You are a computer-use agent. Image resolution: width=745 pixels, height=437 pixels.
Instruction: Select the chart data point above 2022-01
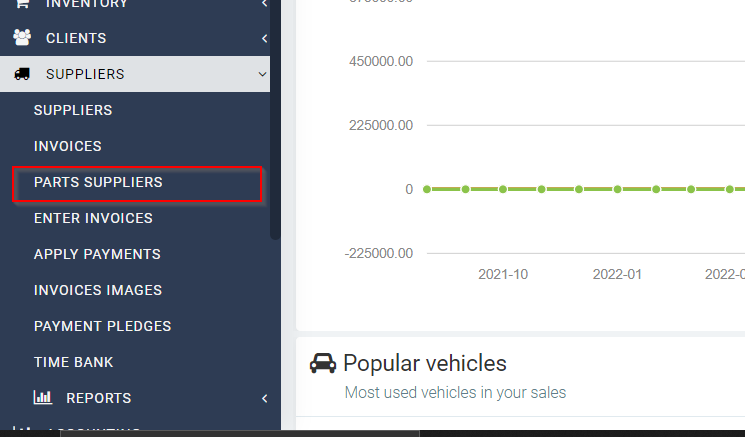coord(618,189)
